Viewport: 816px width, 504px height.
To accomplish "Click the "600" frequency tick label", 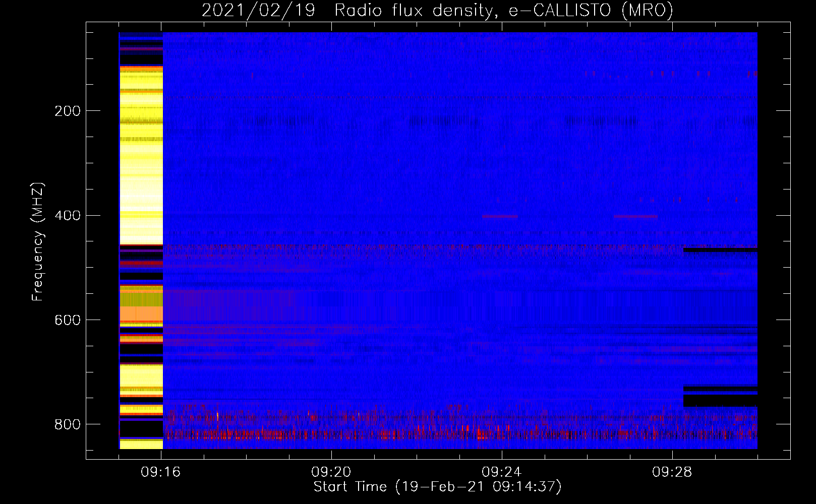I will click(68, 321).
